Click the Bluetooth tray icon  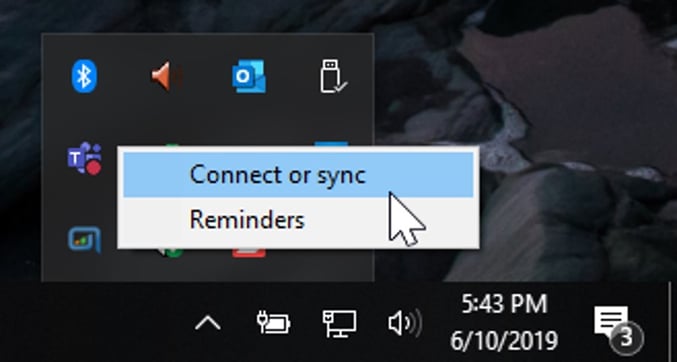point(84,76)
